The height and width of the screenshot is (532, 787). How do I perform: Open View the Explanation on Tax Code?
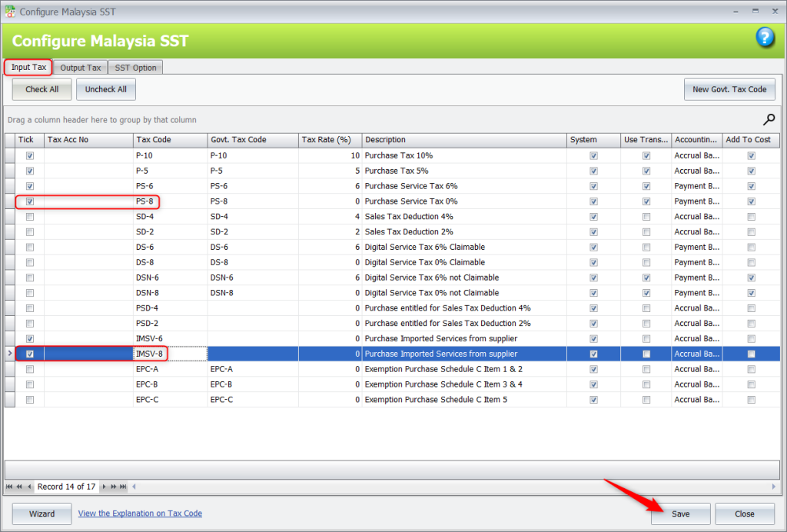tap(139, 514)
